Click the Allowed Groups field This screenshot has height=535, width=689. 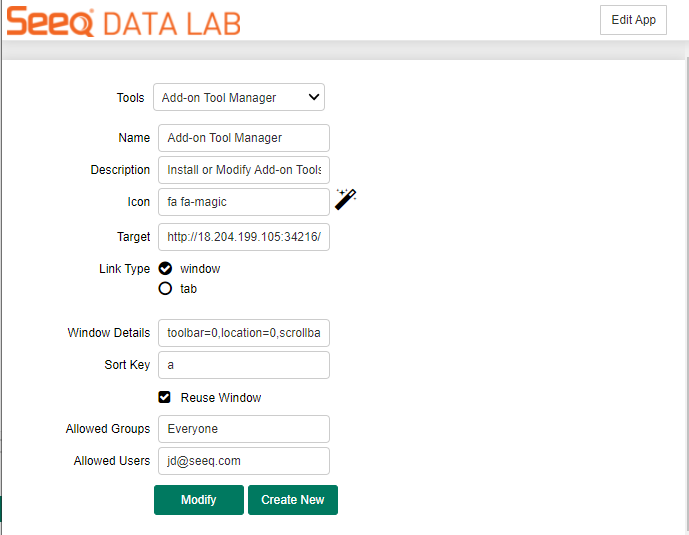click(243, 429)
